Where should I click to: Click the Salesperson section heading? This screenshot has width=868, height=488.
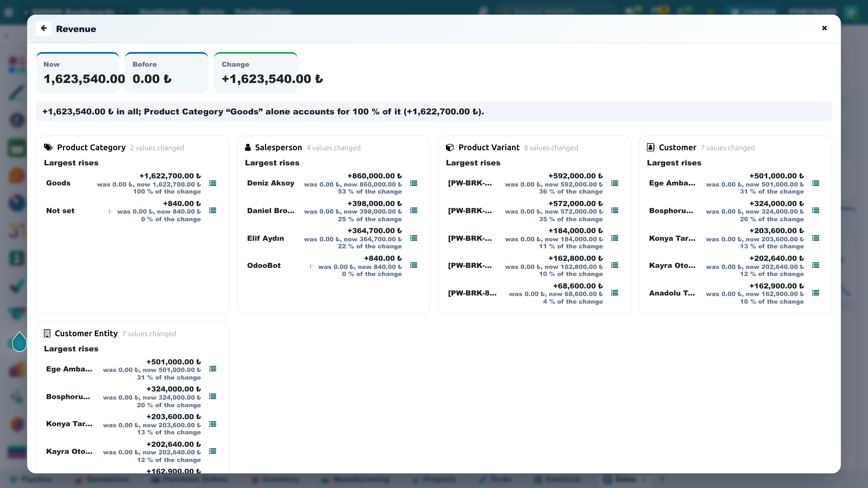[278, 147]
